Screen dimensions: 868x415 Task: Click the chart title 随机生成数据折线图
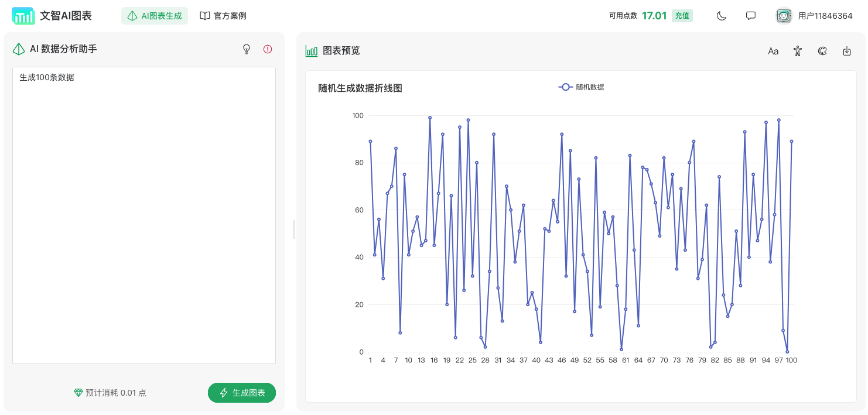coord(360,88)
